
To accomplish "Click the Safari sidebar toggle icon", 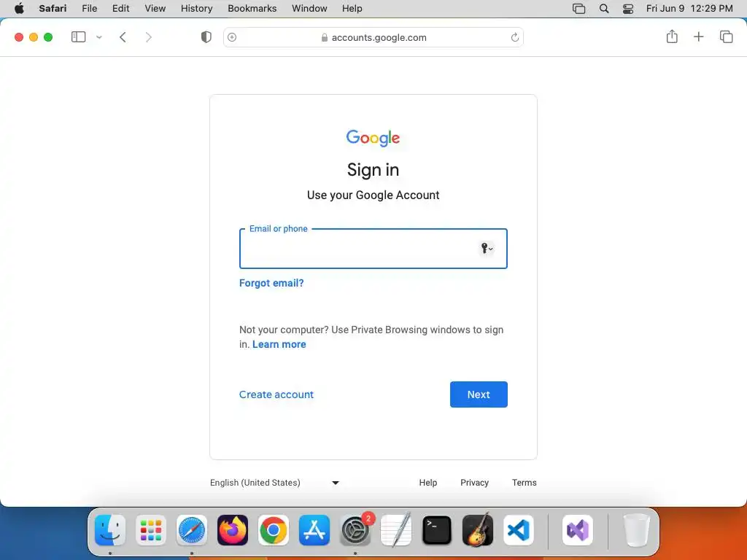I will point(78,36).
